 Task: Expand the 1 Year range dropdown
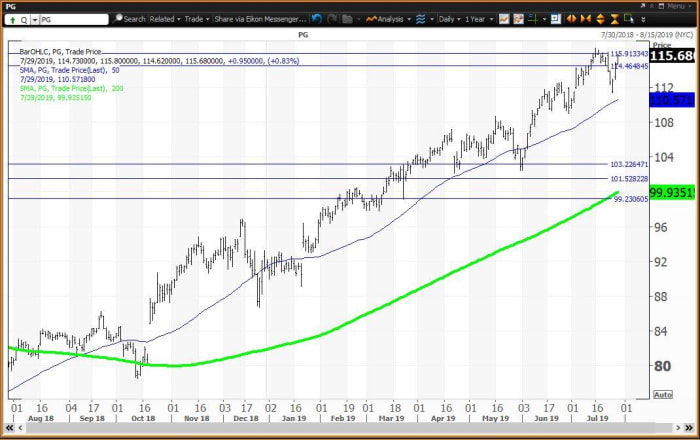click(x=478, y=19)
